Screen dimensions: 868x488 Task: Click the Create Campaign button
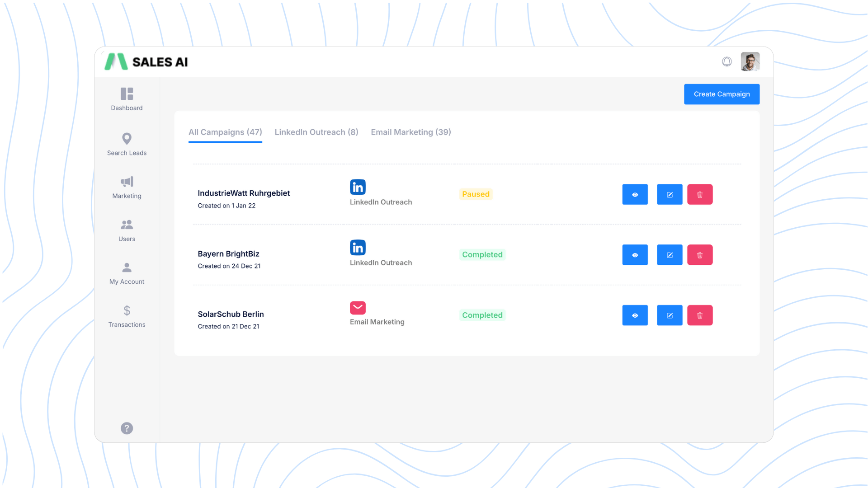(722, 94)
